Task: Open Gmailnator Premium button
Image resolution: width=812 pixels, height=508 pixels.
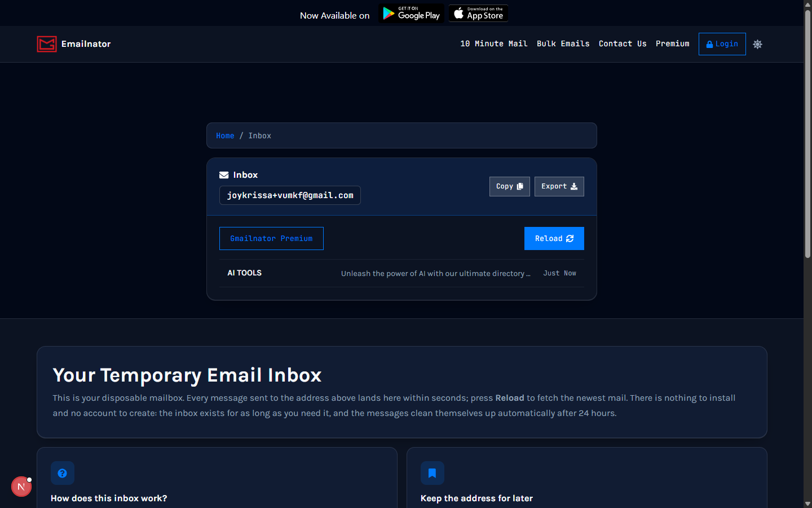Action: [271, 239]
